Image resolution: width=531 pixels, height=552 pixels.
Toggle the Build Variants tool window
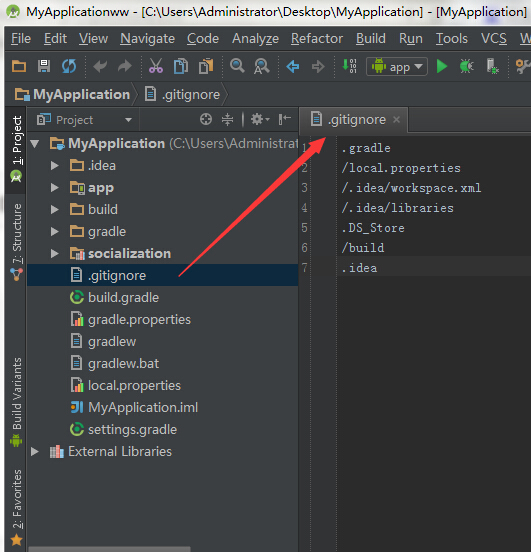[16, 402]
